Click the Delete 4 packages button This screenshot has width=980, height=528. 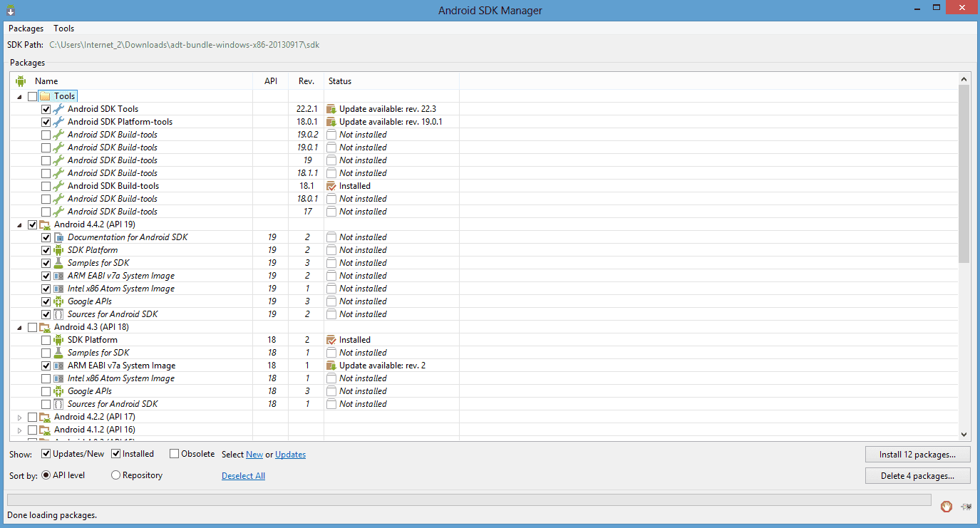click(x=918, y=476)
